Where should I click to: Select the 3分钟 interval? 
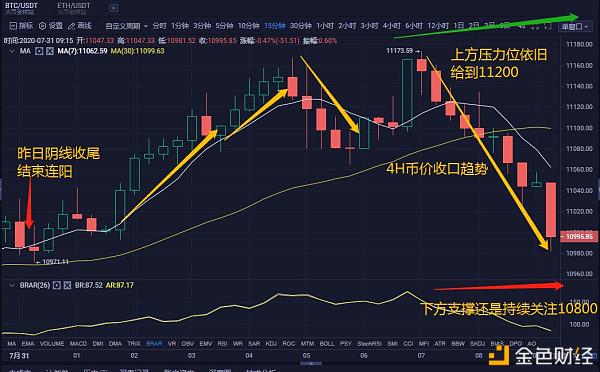tap(202, 26)
